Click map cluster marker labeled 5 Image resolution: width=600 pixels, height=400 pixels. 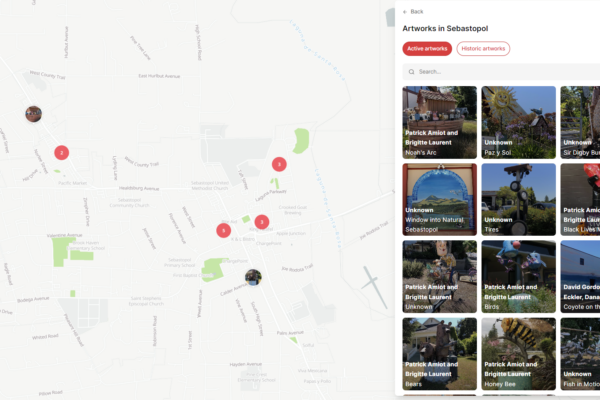tap(223, 230)
